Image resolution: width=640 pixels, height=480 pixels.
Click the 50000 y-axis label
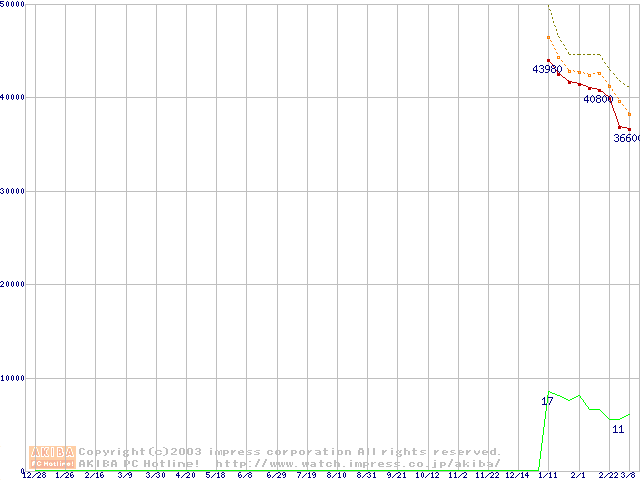(14, 5)
